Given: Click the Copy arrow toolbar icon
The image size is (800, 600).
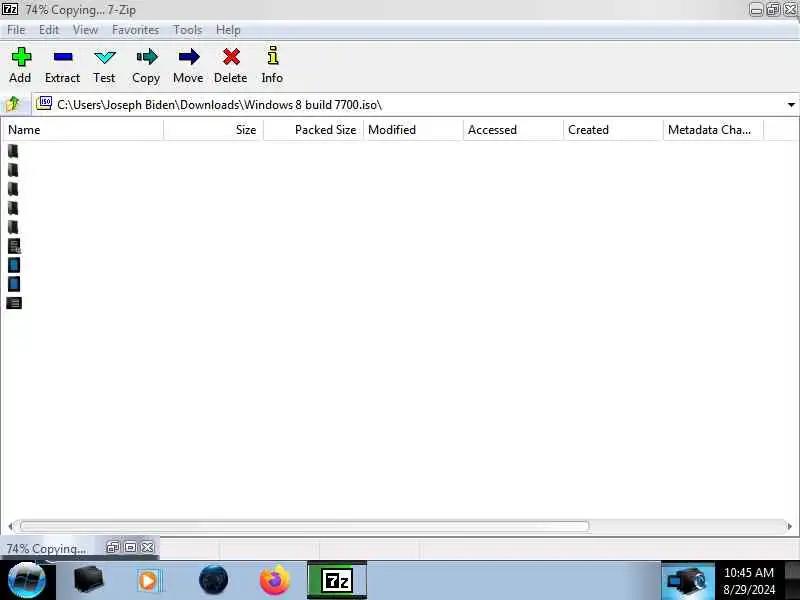Looking at the screenshot, I should pyautogui.click(x=147, y=57).
